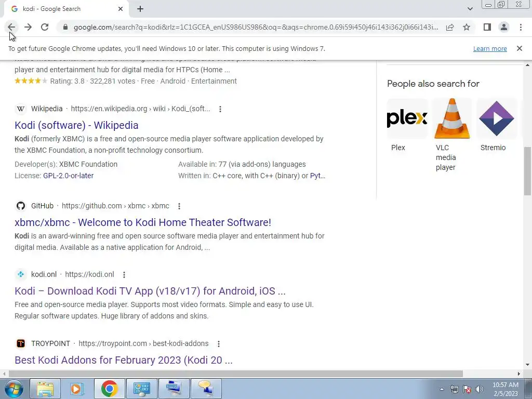Click the kodi.onl site favicon
Image resolution: width=532 pixels, height=399 pixels.
(21, 274)
